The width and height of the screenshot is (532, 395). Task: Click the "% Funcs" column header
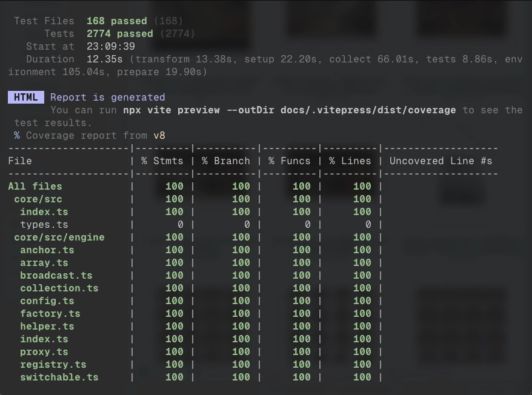(290, 161)
